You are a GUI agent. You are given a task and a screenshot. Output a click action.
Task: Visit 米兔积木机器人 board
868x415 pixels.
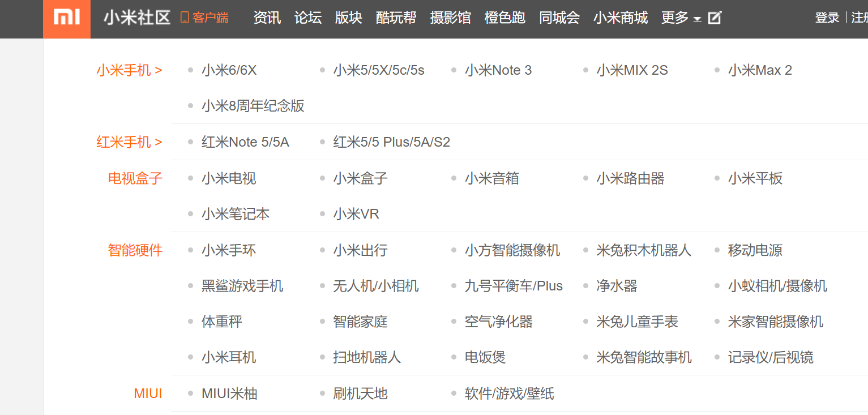tap(644, 250)
